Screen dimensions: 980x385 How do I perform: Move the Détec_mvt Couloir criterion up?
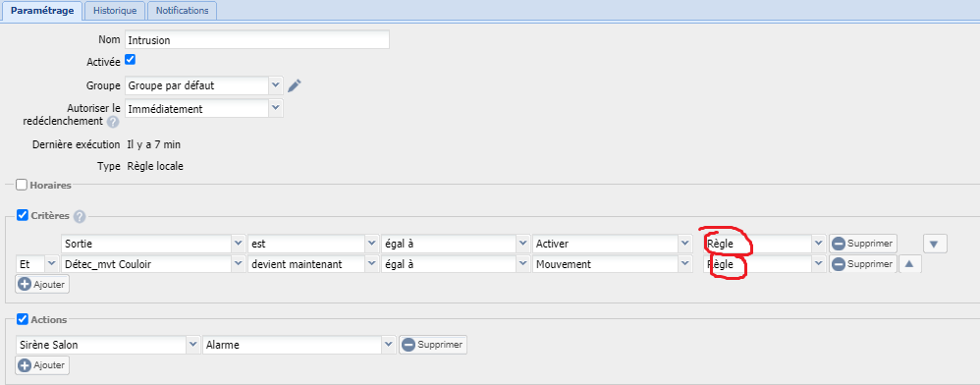pos(909,264)
